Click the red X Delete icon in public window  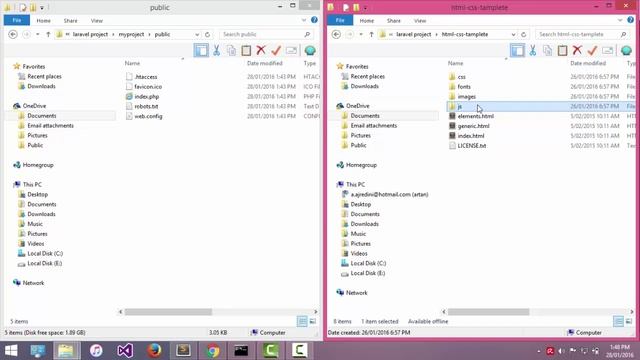261,51
